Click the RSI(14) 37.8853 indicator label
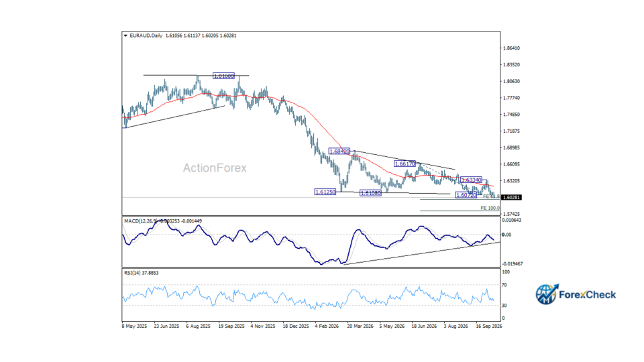The width and height of the screenshot is (644, 362). [142, 273]
